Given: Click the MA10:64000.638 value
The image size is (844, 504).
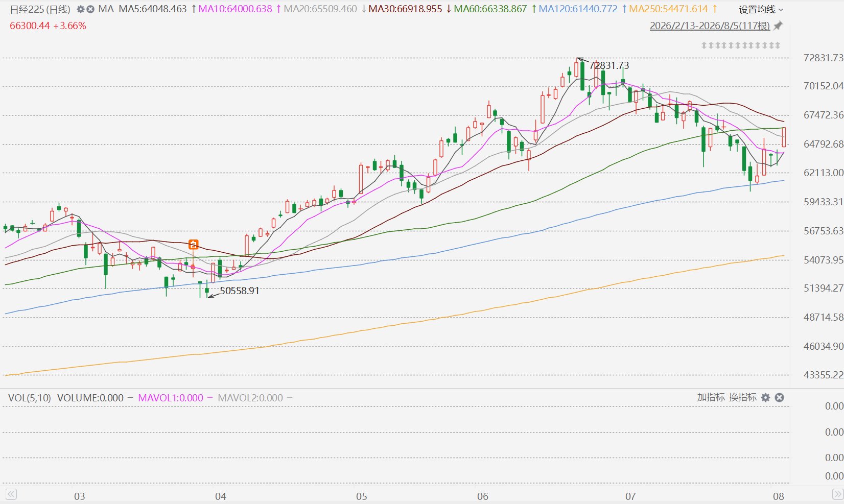Looking at the screenshot, I should tap(235, 9).
